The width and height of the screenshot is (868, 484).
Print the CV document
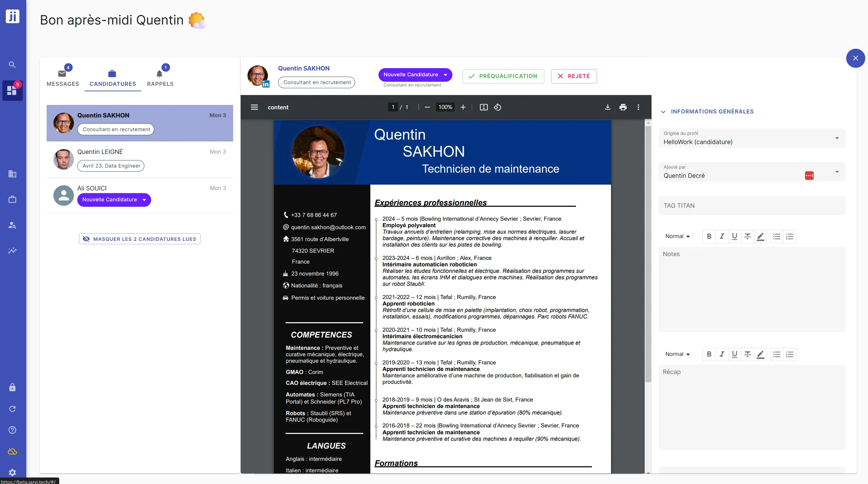[623, 107]
